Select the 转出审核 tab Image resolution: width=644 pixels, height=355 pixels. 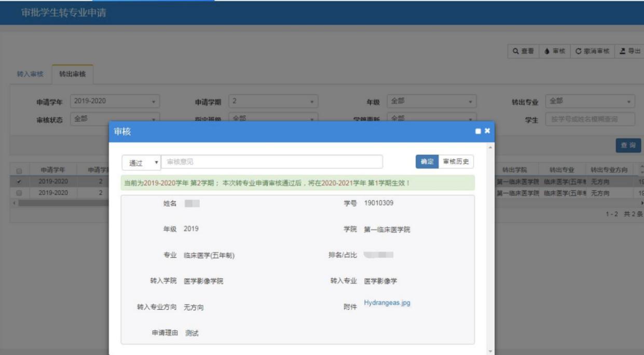point(72,75)
